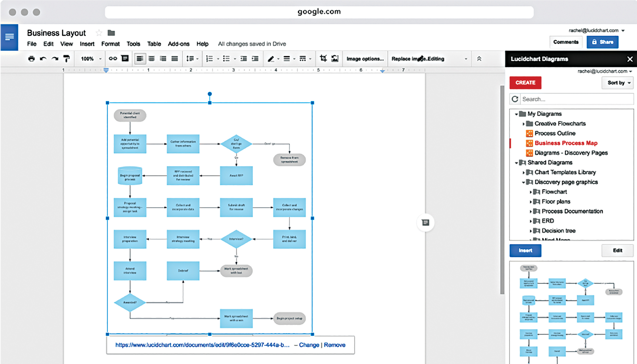The height and width of the screenshot is (364, 637).
Task: Click the Print icon in toolbar
Action: pyautogui.click(x=31, y=59)
